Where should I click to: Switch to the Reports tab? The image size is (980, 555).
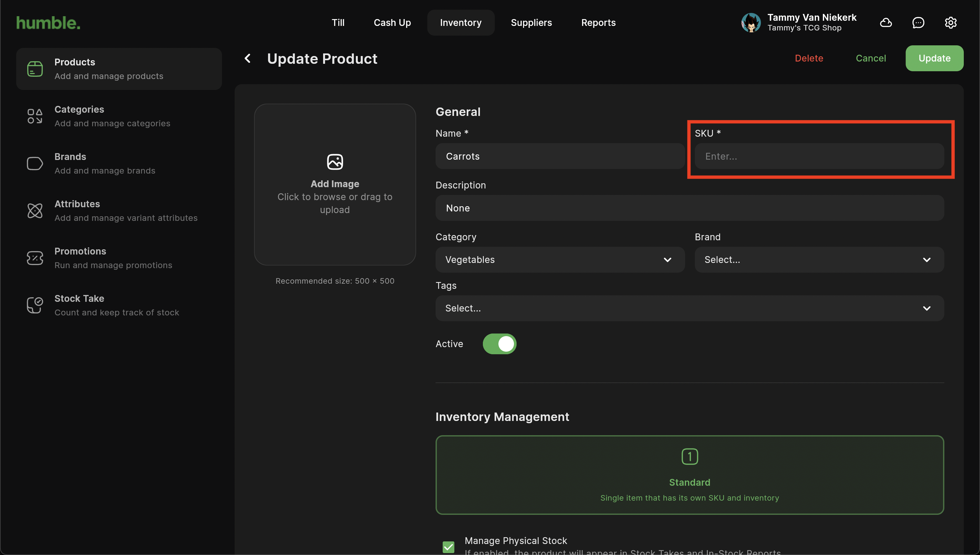pyautogui.click(x=598, y=23)
